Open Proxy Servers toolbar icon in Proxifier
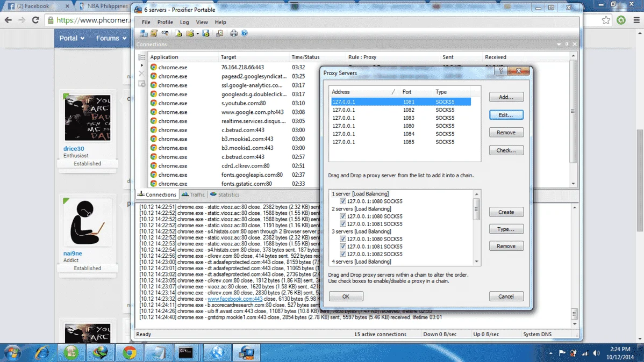Image resolution: width=644 pixels, height=362 pixels. click(144, 33)
